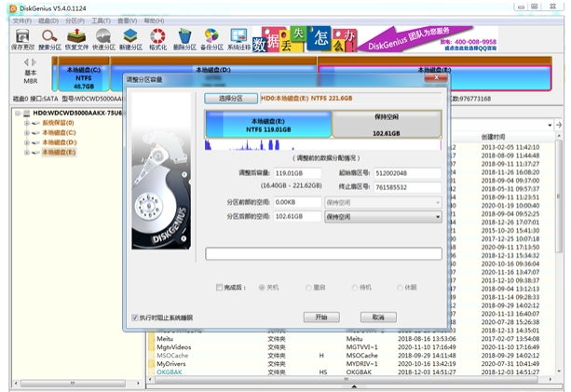Click the disk icon of HD0:WDCWD5000AAKX
Image resolution: width=571 pixels, height=392 pixels.
point(27,114)
